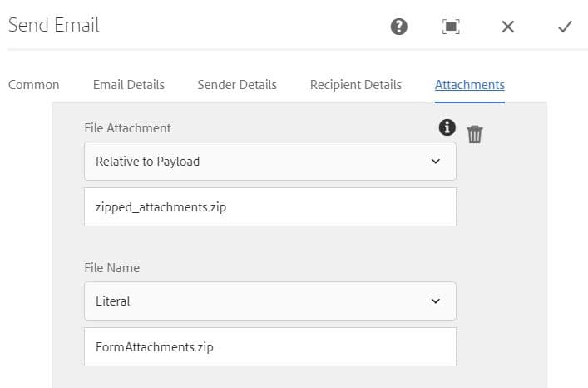
Task: Click the chevron beside Relative to Payload
Action: [x=436, y=161]
